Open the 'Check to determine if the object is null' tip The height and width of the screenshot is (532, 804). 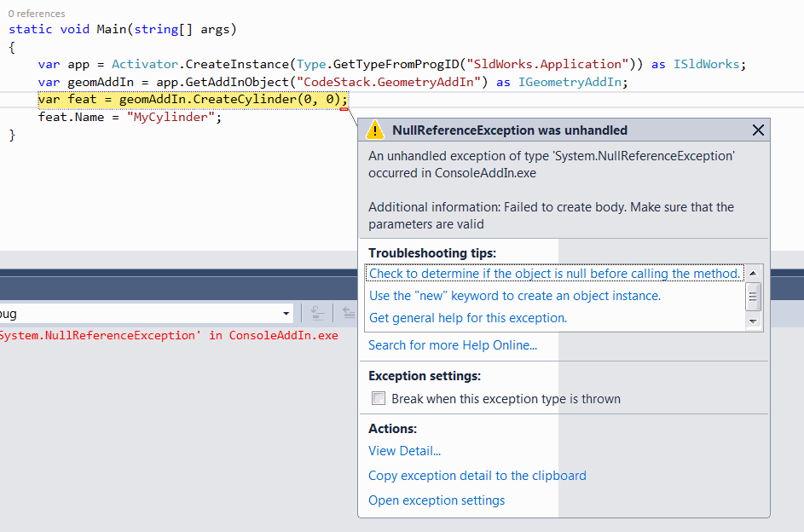click(x=554, y=273)
